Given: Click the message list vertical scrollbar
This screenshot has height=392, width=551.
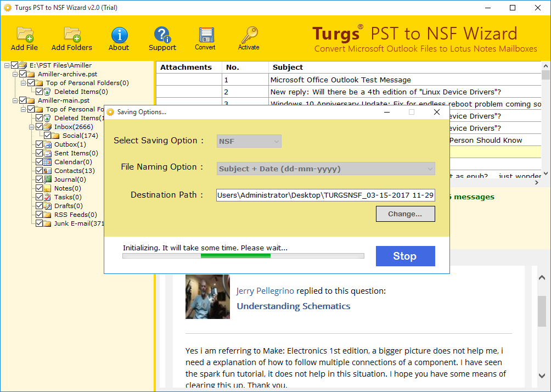Looking at the screenshot, I should click(546, 120).
